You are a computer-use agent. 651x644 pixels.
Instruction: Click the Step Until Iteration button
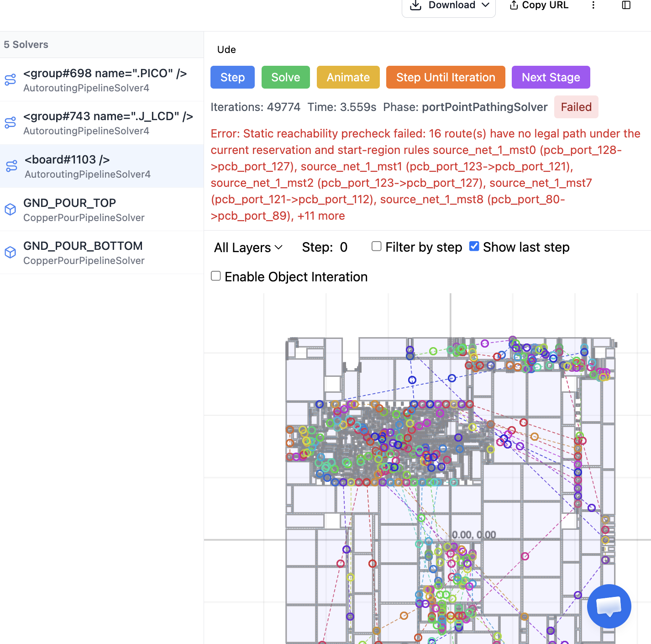(446, 77)
